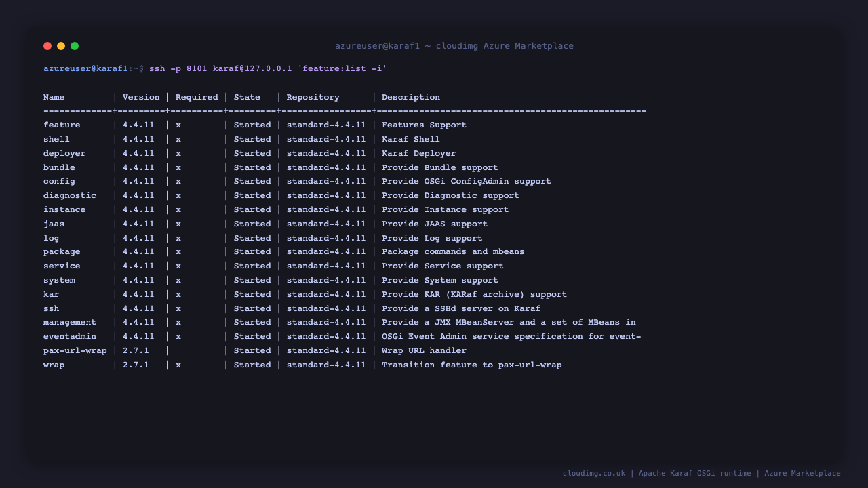Click the description 'Provide Bundle support'

(x=440, y=167)
